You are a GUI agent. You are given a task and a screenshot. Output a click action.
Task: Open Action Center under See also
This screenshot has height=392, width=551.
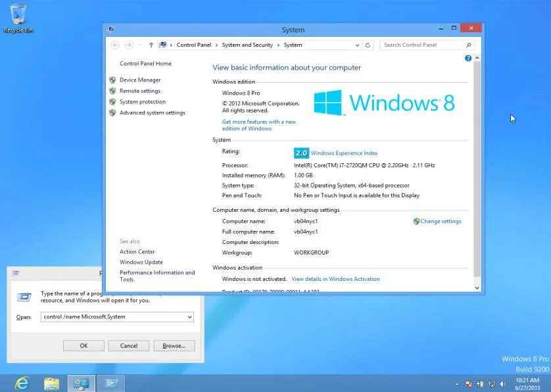(137, 252)
